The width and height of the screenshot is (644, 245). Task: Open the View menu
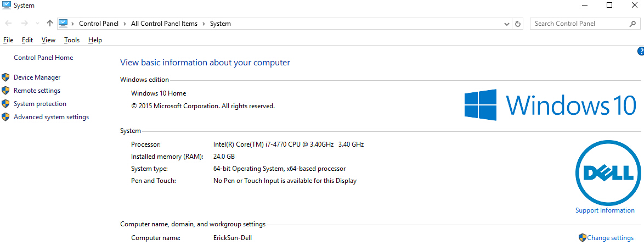click(48, 40)
